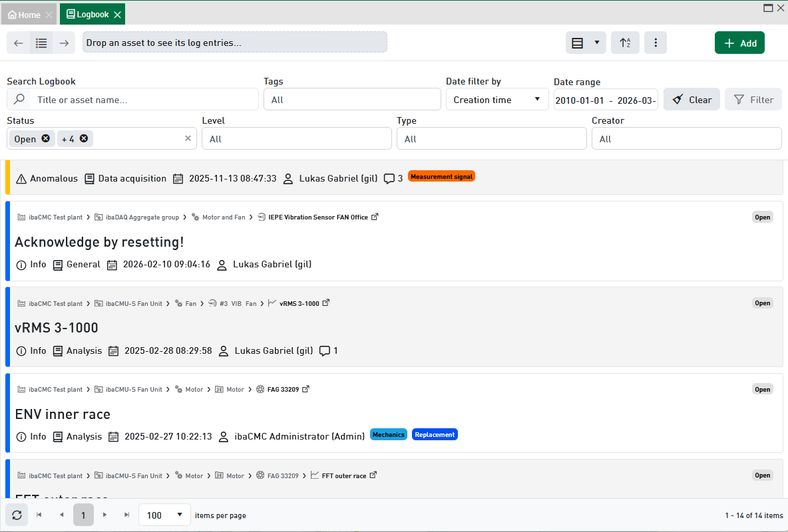Clear all Status filter selections

point(188,138)
